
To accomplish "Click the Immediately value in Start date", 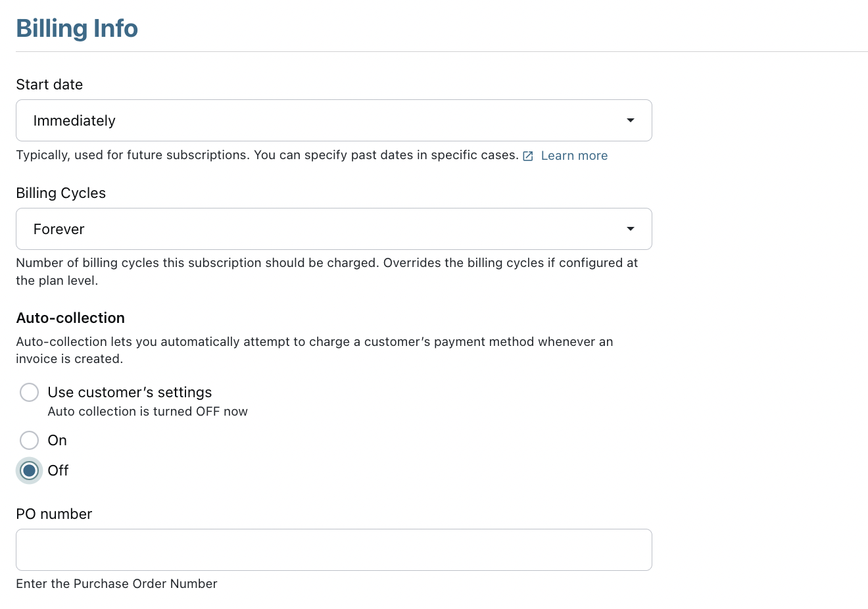I will pyautogui.click(x=74, y=120).
